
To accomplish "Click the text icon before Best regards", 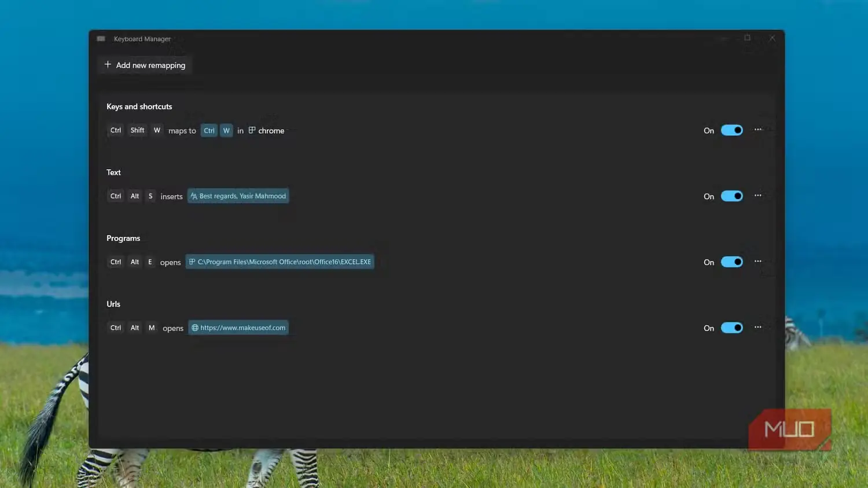I will 194,196.
